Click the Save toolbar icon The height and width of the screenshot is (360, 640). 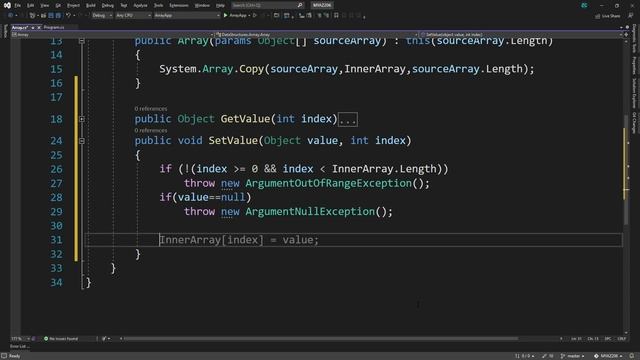[51, 16]
